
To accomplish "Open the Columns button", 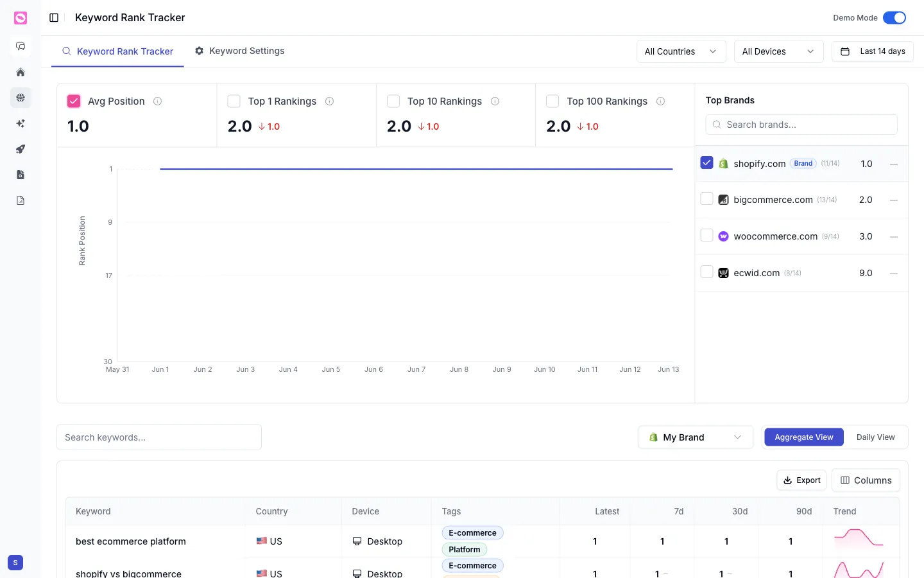I will coord(866,480).
